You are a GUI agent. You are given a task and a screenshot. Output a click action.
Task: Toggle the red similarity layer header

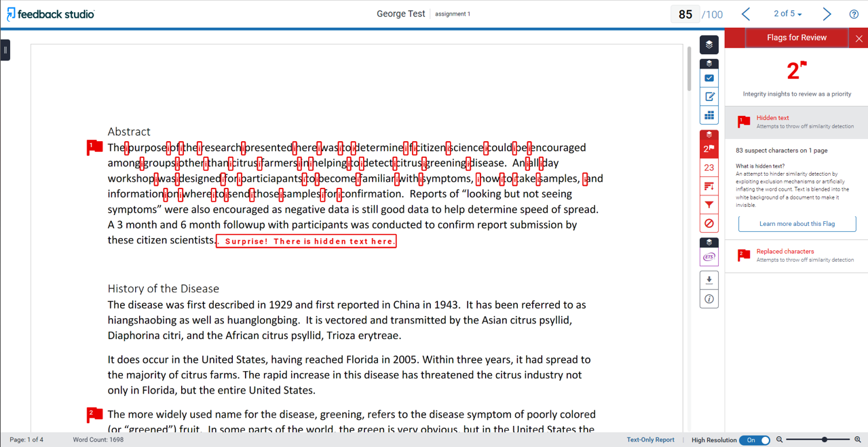pyautogui.click(x=709, y=134)
